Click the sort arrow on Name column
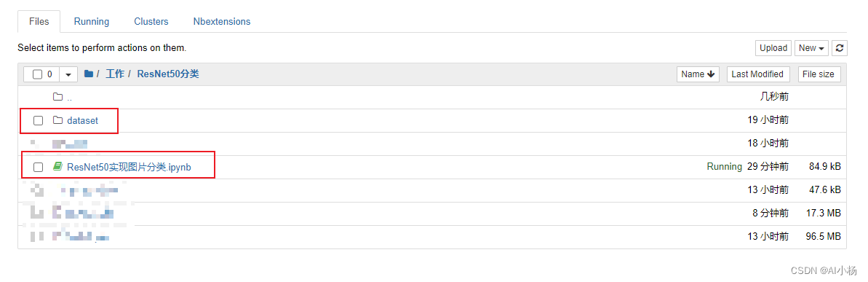The image size is (868, 282). 711,74
